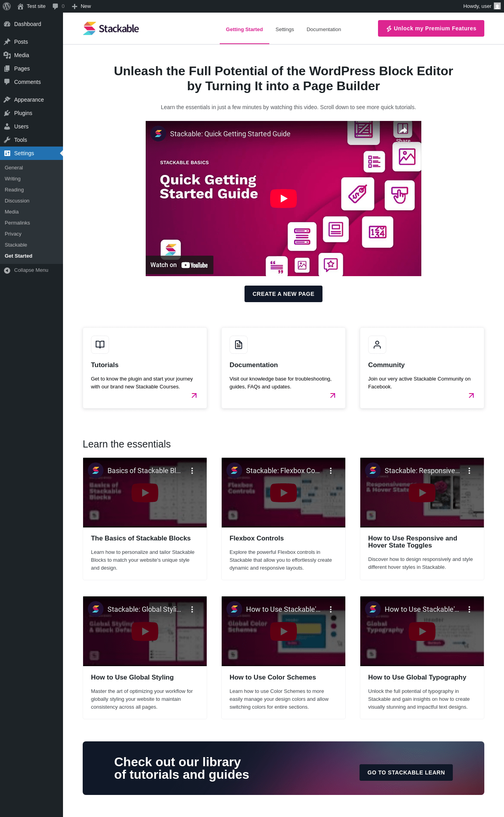Switch to the Stackable Settings tab
The width and height of the screenshot is (504, 817).
tap(285, 30)
